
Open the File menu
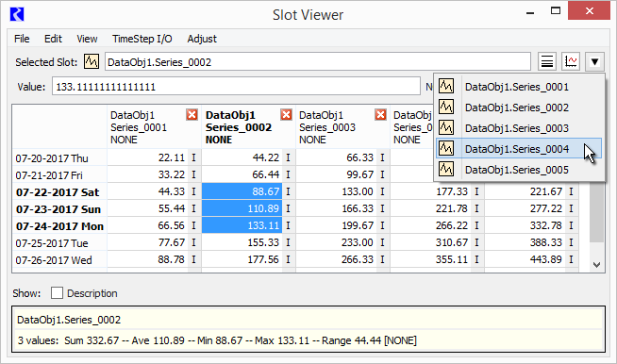click(22, 39)
